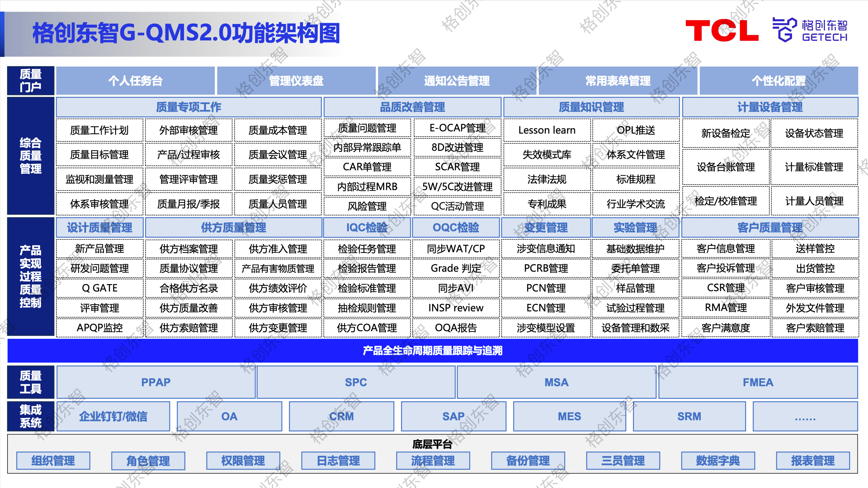Open 数据字典 in 底层平台
The image size is (868, 488).
point(718,461)
